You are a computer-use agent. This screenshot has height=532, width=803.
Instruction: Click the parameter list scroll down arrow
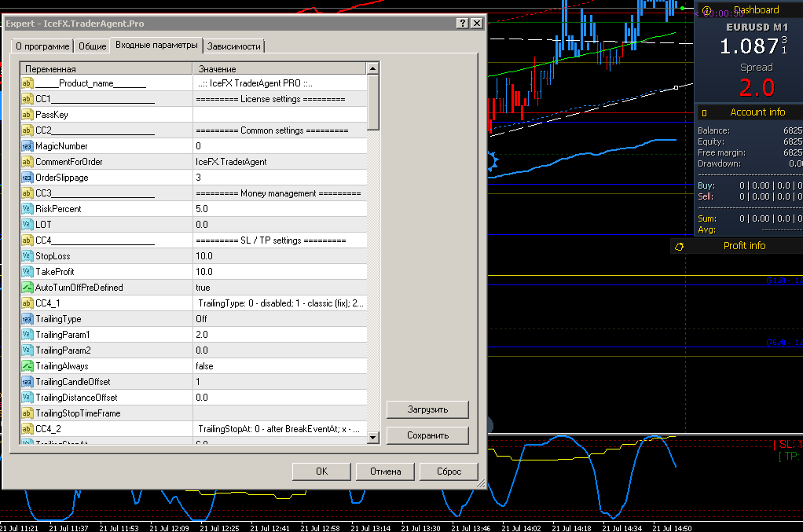(373, 437)
